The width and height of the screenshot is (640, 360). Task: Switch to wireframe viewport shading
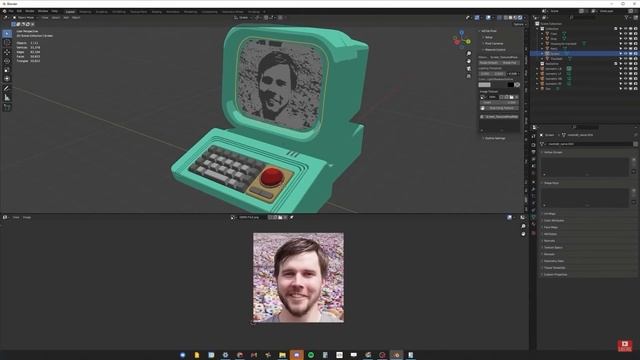(x=506, y=18)
